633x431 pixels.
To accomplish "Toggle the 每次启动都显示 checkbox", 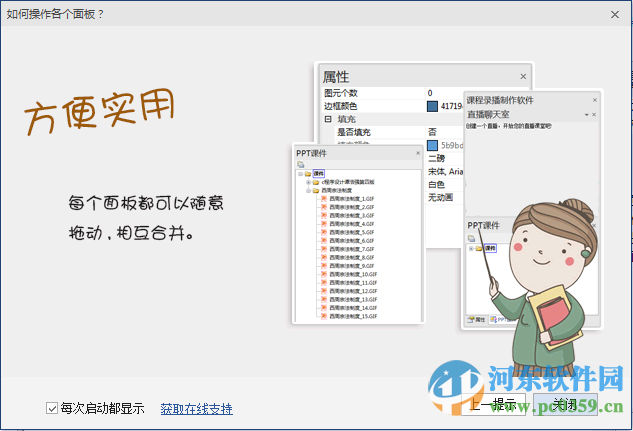I will [52, 408].
